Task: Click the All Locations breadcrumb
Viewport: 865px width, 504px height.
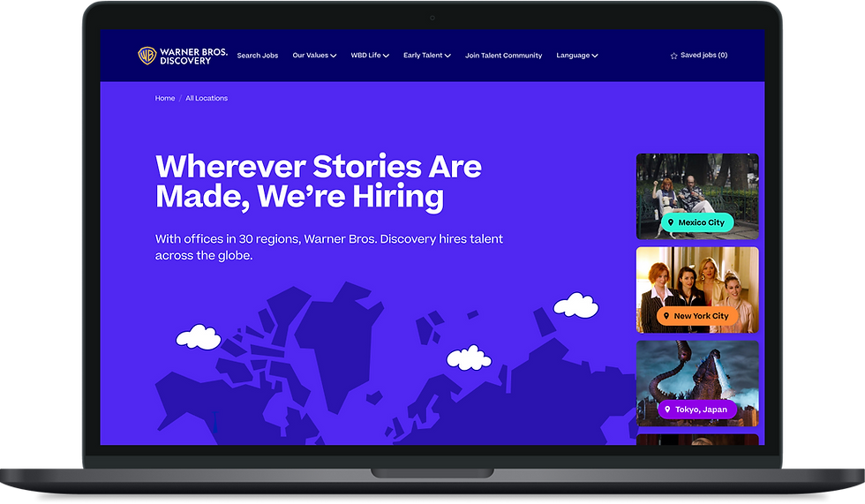Action: pos(207,98)
